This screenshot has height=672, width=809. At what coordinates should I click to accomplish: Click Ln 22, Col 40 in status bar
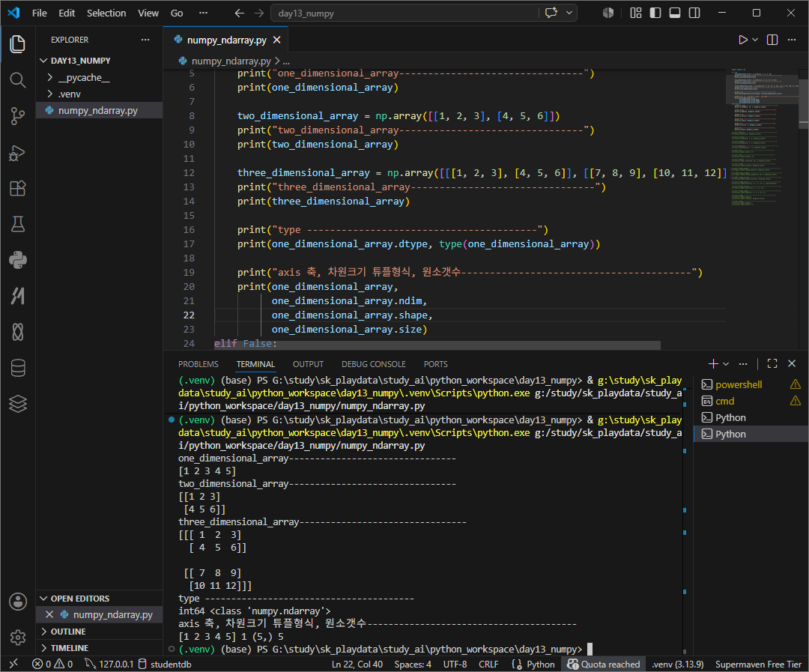[x=357, y=665]
